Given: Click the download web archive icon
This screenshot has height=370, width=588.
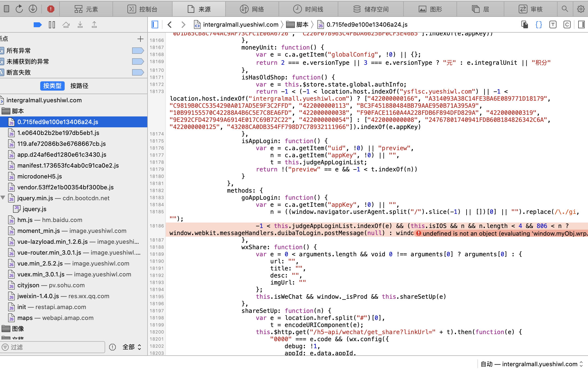Looking at the screenshot, I should (33, 9).
